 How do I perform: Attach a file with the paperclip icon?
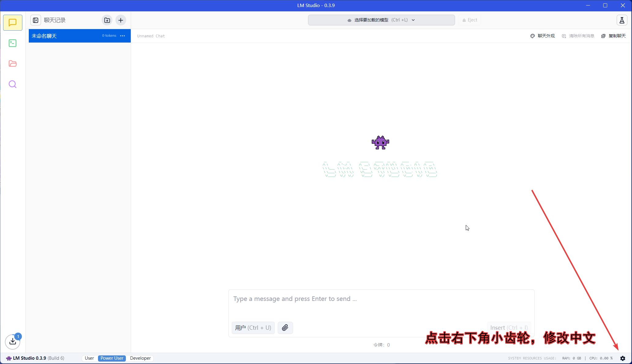point(285,328)
